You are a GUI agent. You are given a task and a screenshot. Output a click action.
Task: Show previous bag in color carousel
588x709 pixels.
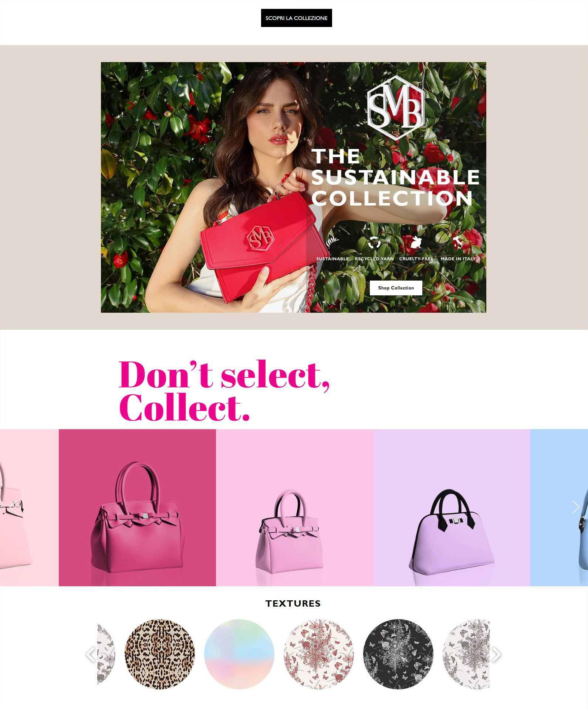coord(13,507)
